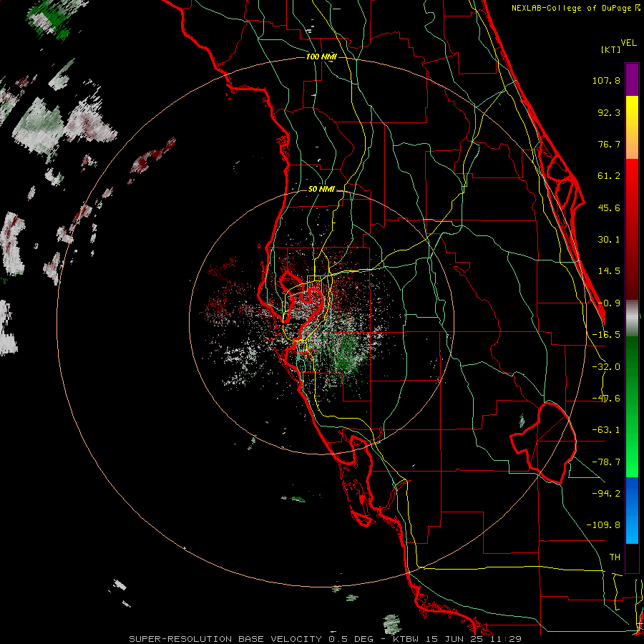Image resolution: width=644 pixels, height=644 pixels.
Task: Click the 61.2 scale value
Action: [609, 176]
